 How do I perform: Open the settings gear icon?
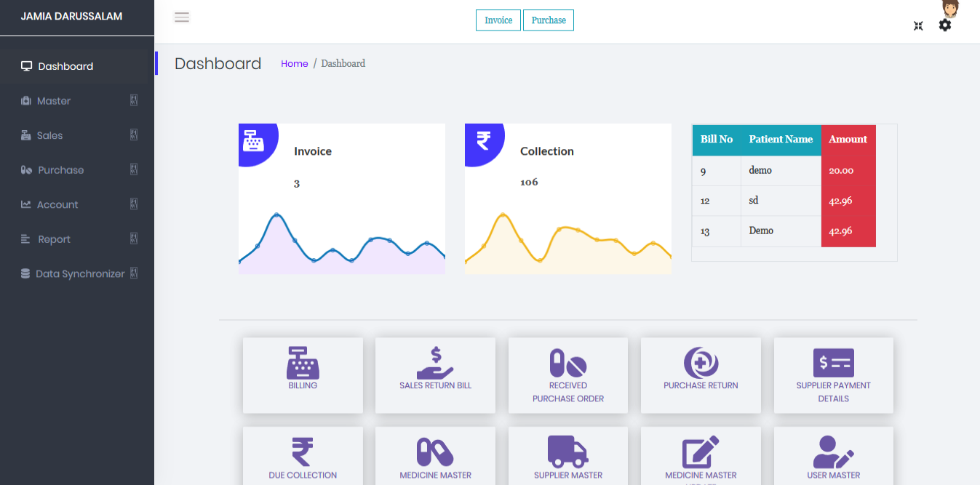944,25
